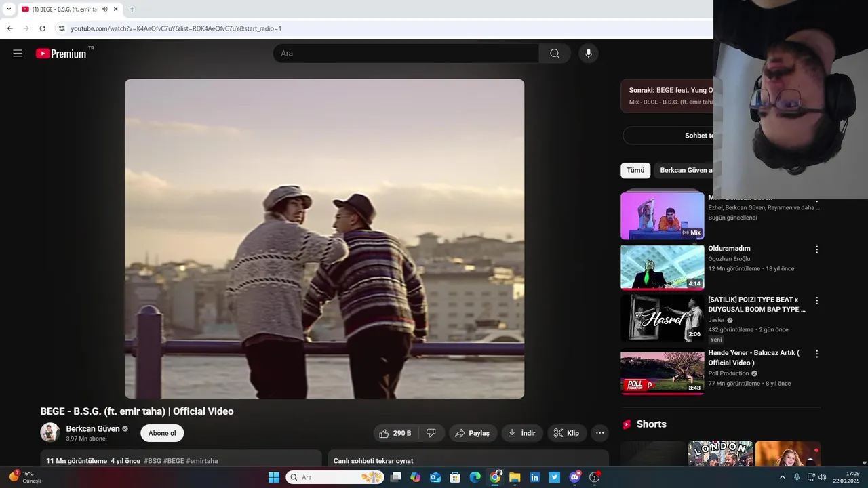The width and height of the screenshot is (868, 488).
Task: Mute tab using speaker icon on tab
Action: [x=104, y=9]
